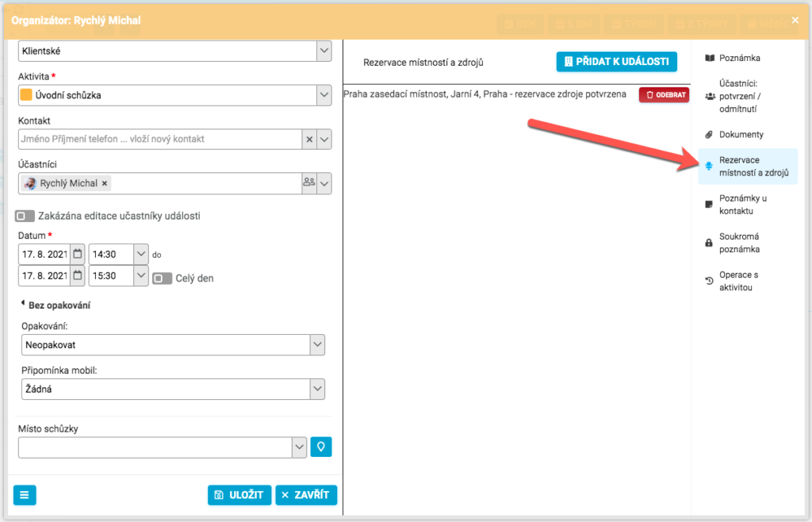This screenshot has height=522, width=812.
Task: Click the people icon beside Účastníci potvrzení
Action: (710, 96)
